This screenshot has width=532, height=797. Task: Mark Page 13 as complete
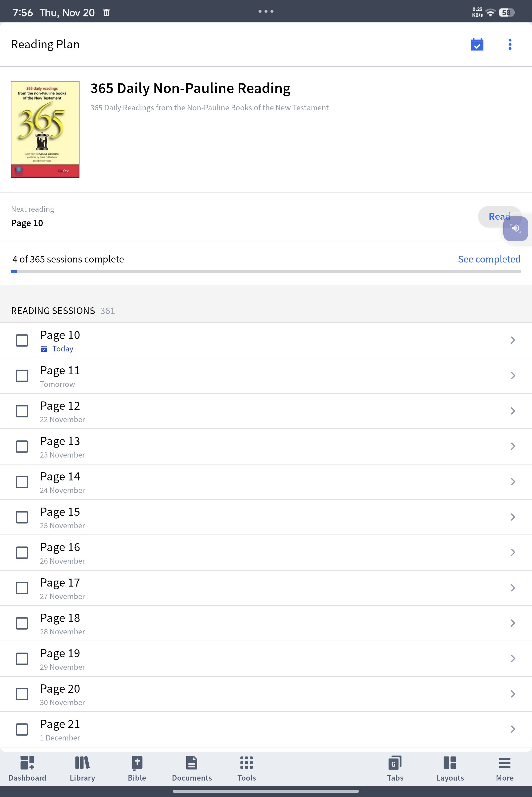coord(22,447)
